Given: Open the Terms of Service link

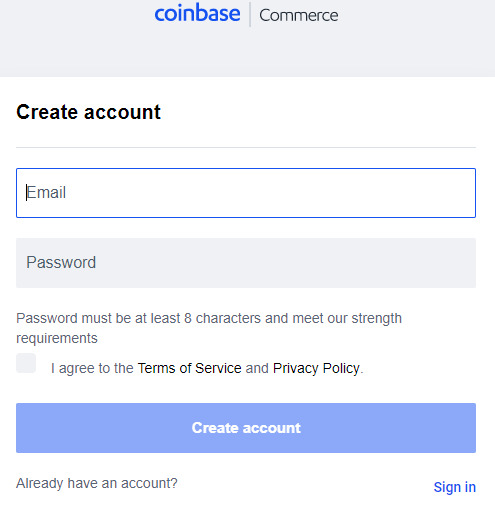Looking at the screenshot, I should [x=189, y=368].
